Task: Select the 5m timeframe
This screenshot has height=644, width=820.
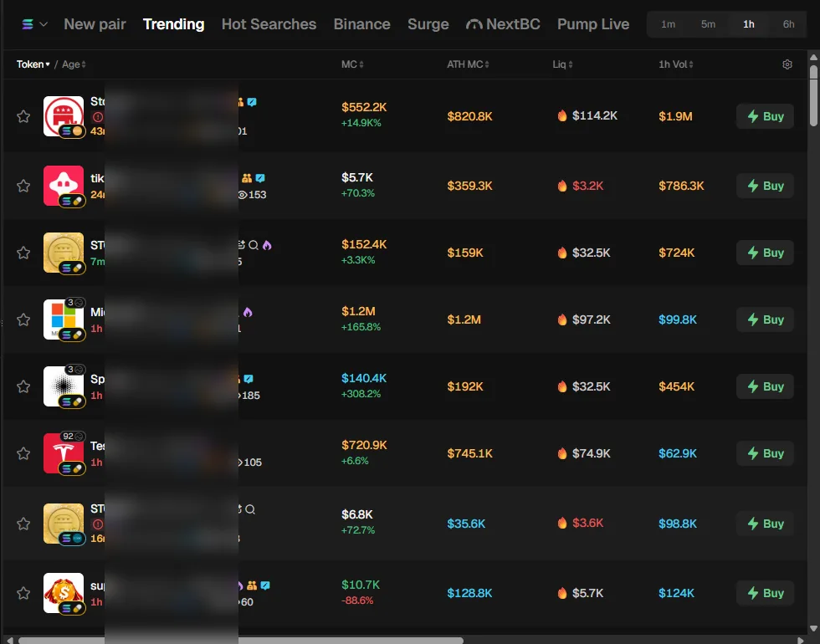Action: click(x=708, y=24)
